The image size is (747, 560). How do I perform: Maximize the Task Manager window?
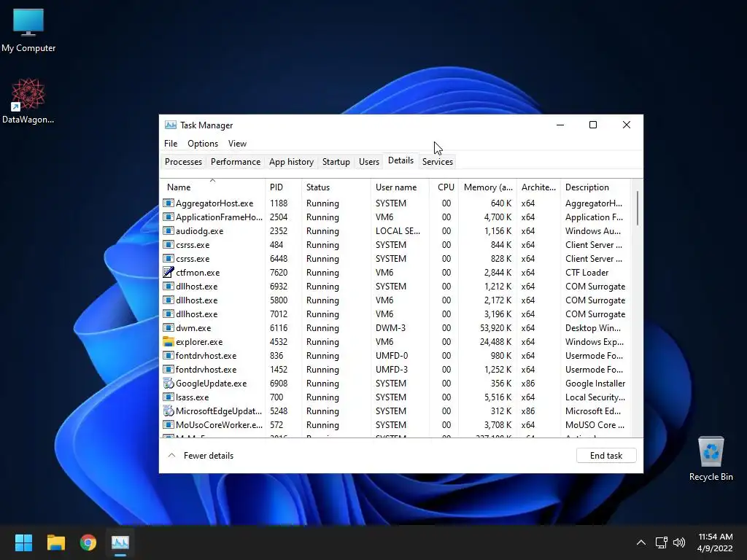click(593, 125)
